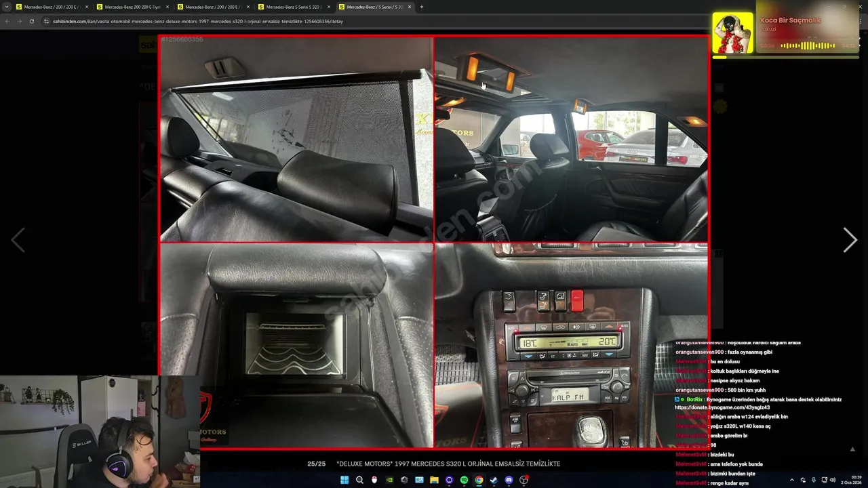Open the mouse utility app on taskbar
Image resolution: width=868 pixels, height=488 pixels.
click(374, 480)
